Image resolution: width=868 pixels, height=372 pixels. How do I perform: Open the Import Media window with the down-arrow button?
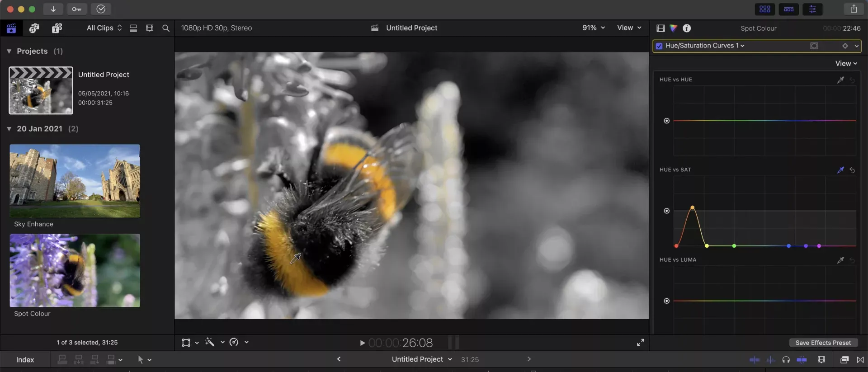(x=53, y=9)
